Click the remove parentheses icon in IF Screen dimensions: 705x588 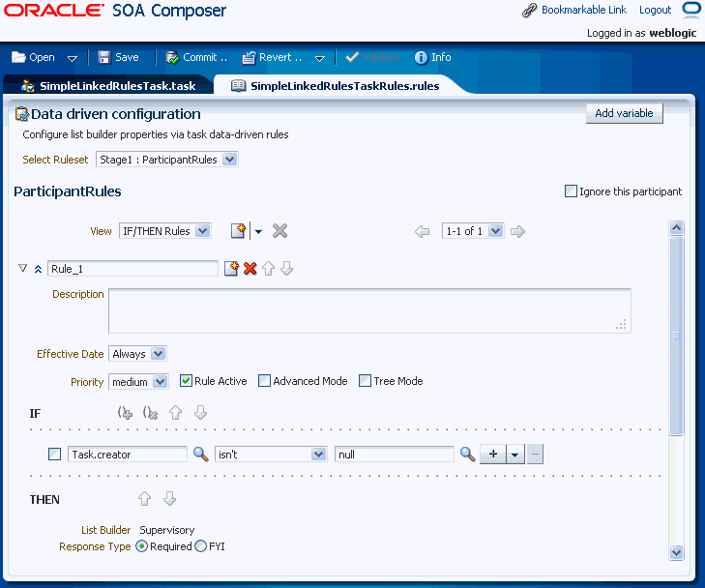[150, 413]
